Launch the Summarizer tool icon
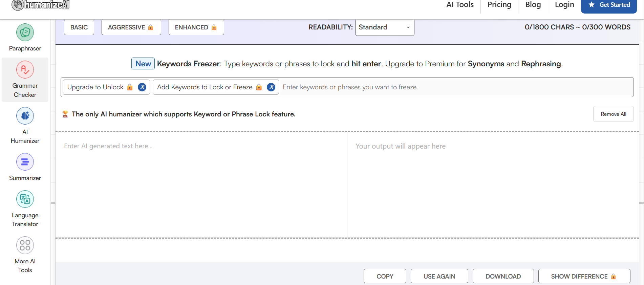The width and height of the screenshot is (644, 285). coord(25,162)
